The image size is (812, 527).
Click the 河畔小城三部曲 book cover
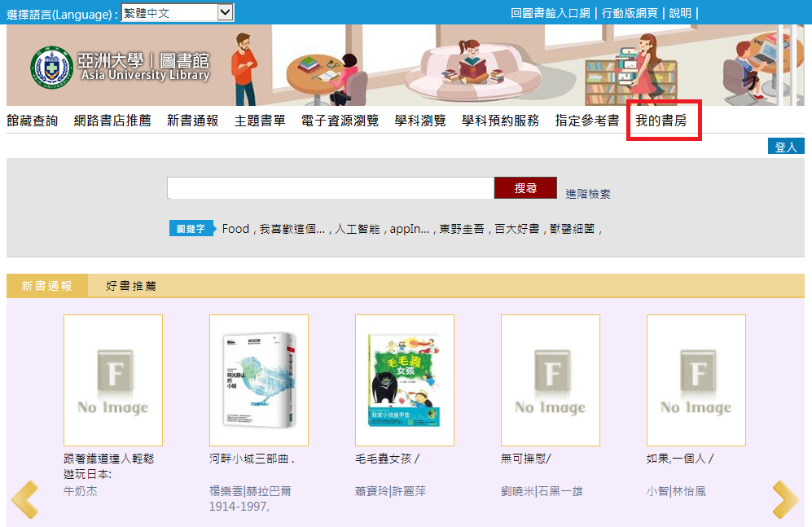click(259, 380)
